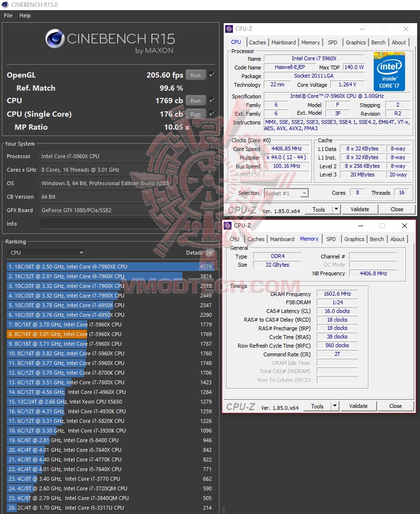The width and height of the screenshot is (420, 514).
Task: Click the Info text field
Action: tap(127, 224)
